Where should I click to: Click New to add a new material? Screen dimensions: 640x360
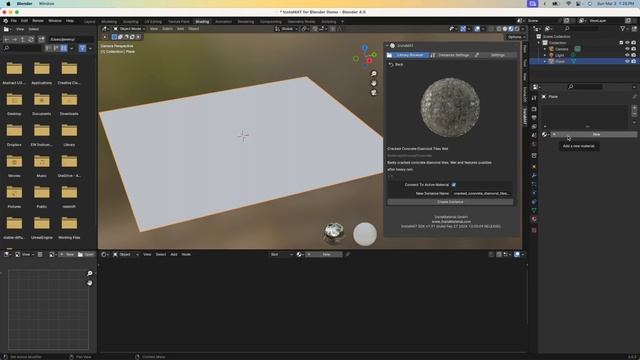point(593,134)
